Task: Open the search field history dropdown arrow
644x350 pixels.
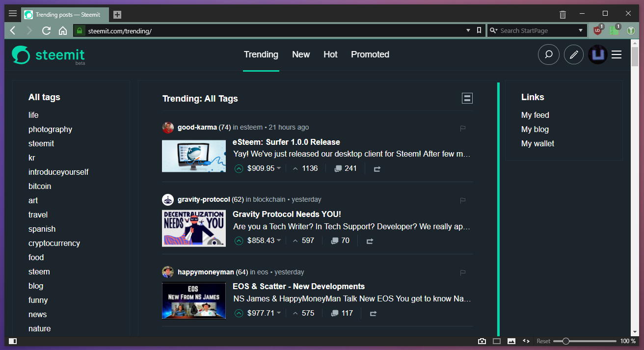Action: (x=581, y=30)
